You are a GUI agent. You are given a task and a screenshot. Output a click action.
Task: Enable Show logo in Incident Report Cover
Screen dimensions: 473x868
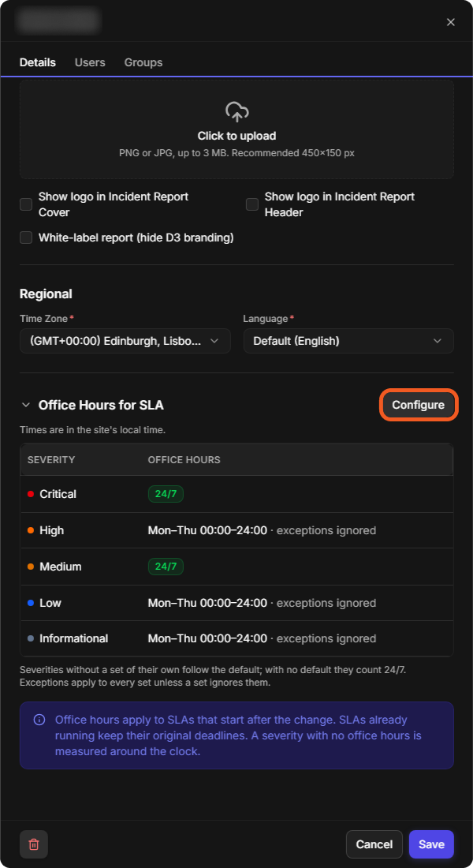point(26,204)
